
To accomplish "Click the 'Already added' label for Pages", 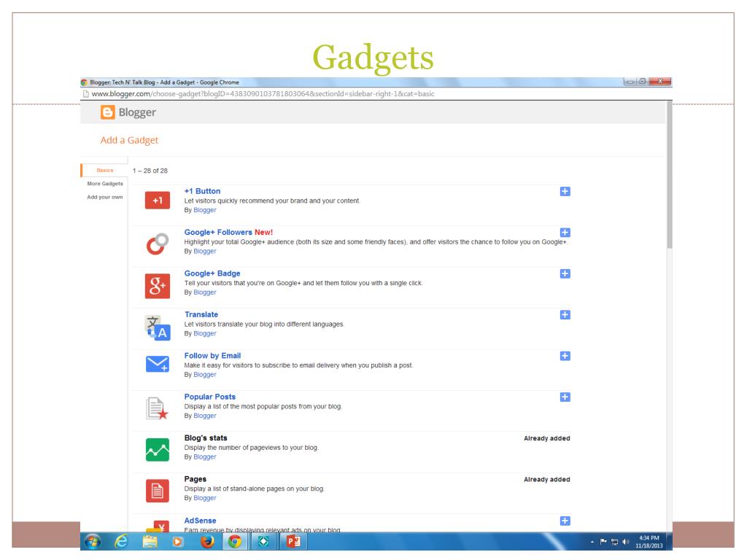I will (547, 480).
